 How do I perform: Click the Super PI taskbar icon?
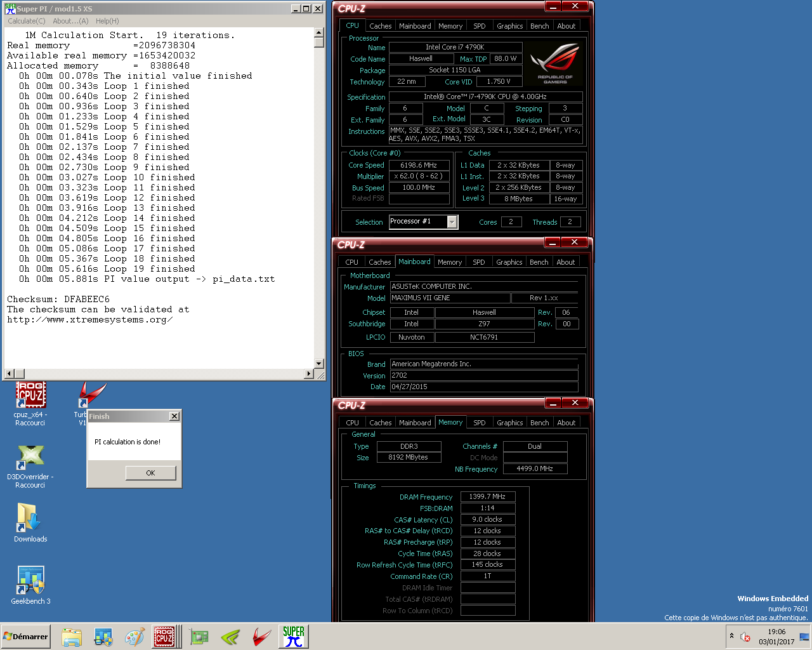click(294, 637)
